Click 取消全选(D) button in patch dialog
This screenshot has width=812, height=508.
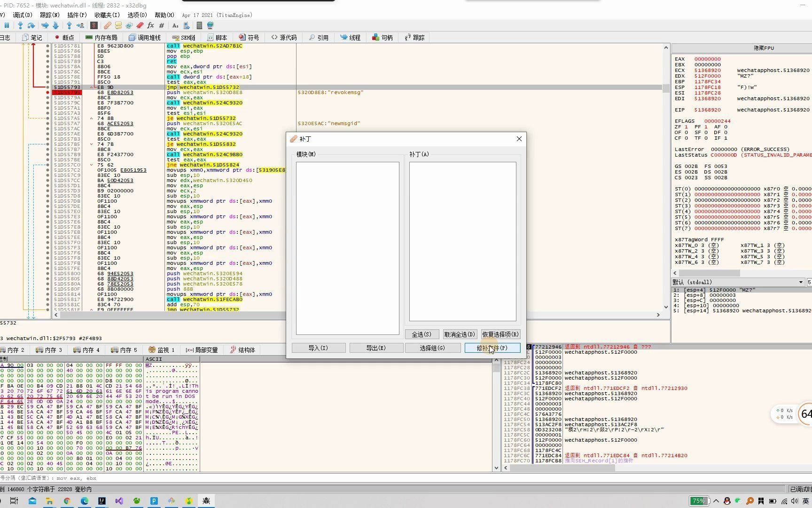point(460,334)
